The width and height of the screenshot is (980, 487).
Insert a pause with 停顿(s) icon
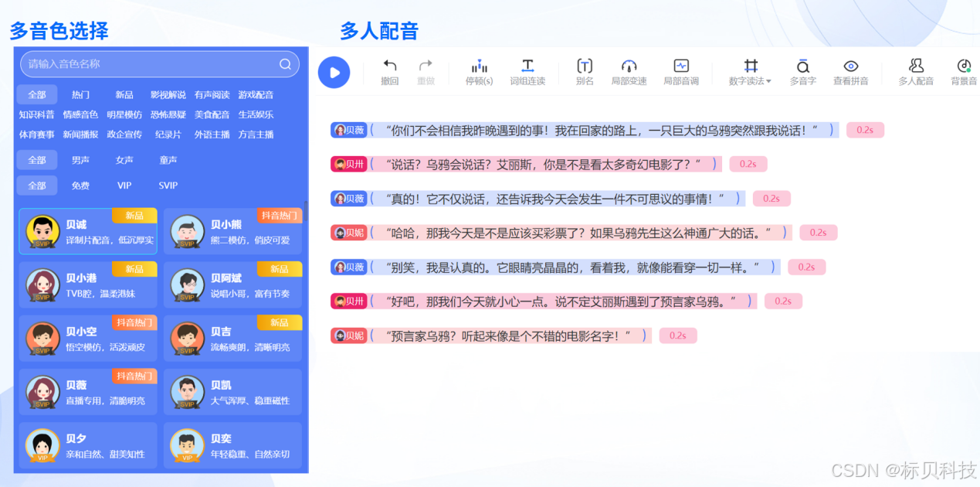click(480, 66)
